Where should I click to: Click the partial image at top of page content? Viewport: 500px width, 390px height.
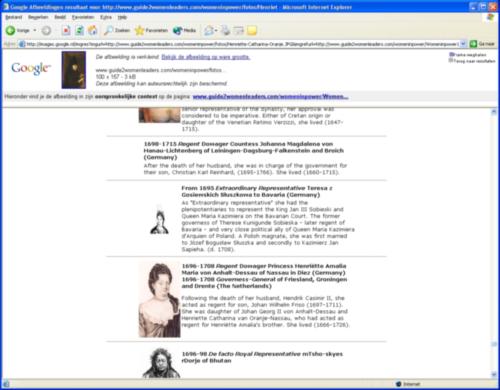159,115
